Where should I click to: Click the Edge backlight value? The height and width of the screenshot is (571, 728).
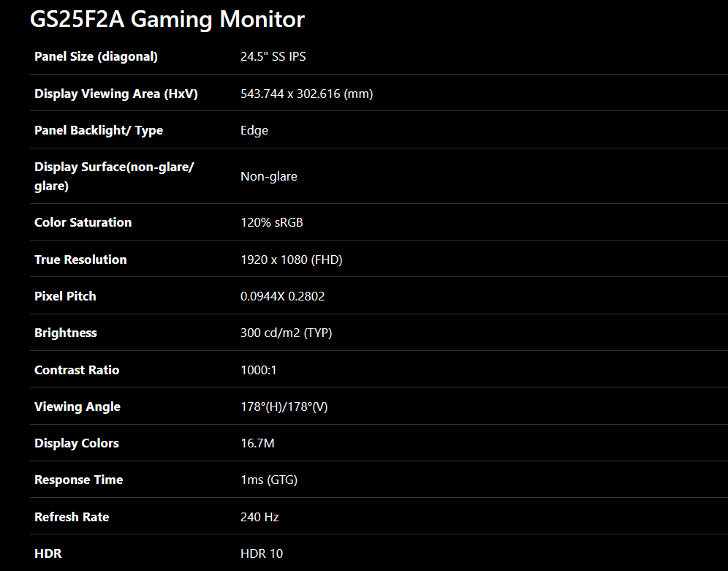point(254,130)
